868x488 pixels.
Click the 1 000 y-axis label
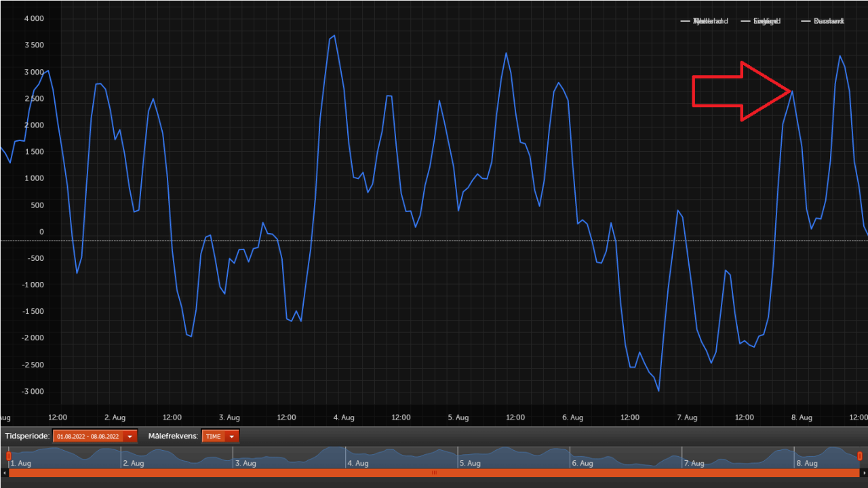[x=34, y=178]
